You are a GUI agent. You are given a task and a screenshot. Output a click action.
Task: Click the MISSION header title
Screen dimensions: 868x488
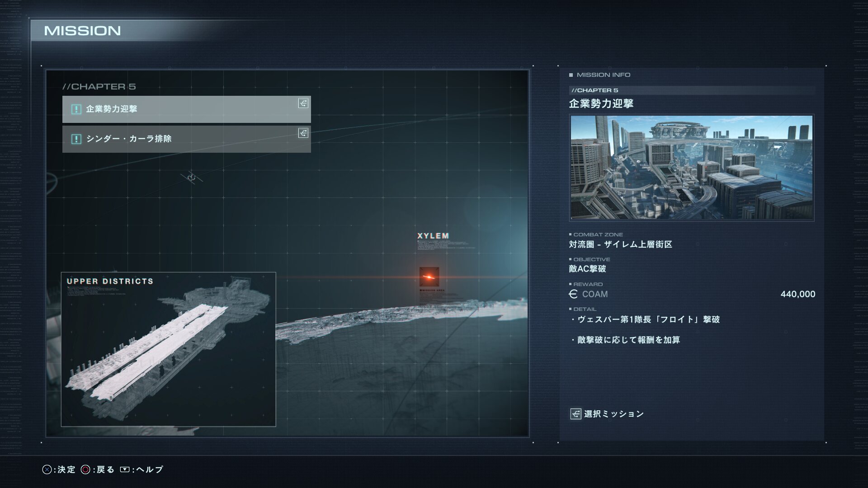point(82,31)
